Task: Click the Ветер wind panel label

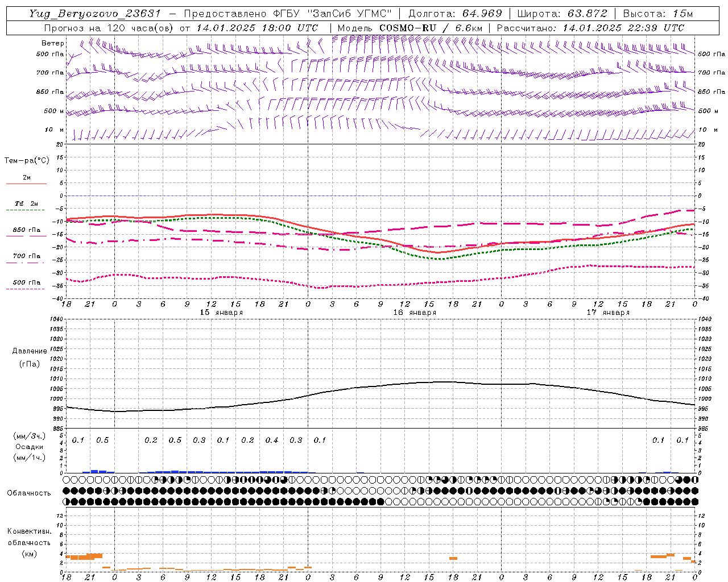Action: [x=53, y=43]
